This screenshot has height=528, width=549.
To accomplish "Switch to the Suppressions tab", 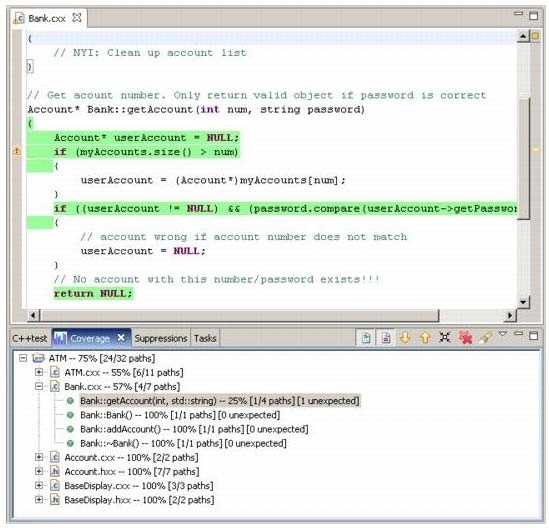I will click(x=161, y=339).
